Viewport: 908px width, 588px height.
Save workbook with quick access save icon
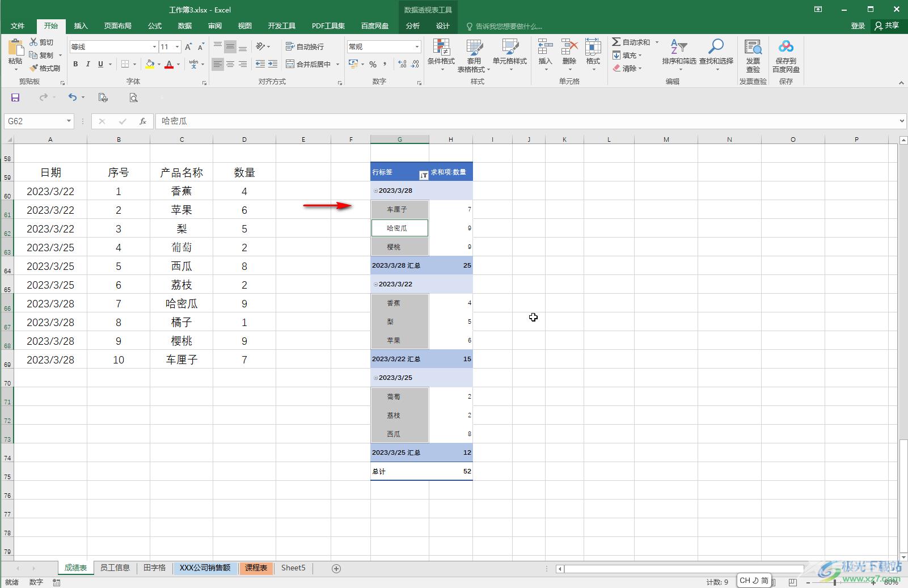click(15, 98)
